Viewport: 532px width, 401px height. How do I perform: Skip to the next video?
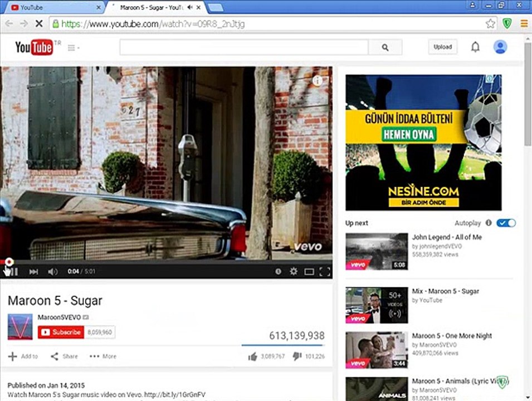[x=33, y=272]
